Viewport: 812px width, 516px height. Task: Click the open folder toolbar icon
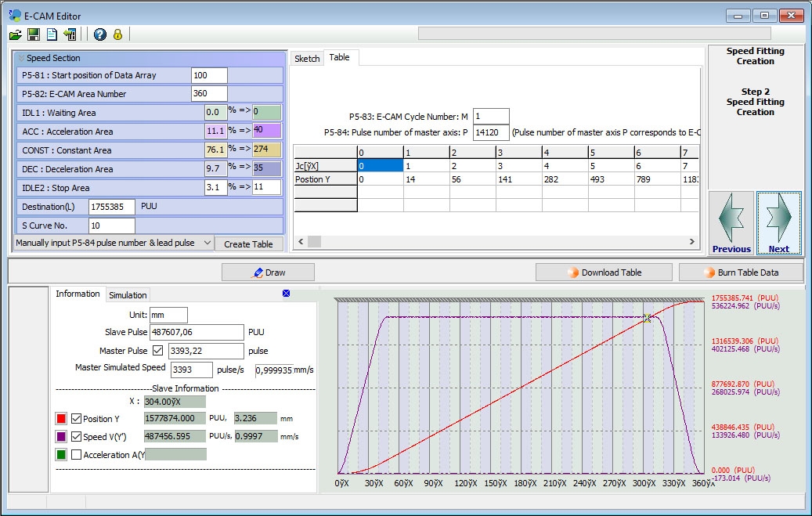click(x=15, y=34)
